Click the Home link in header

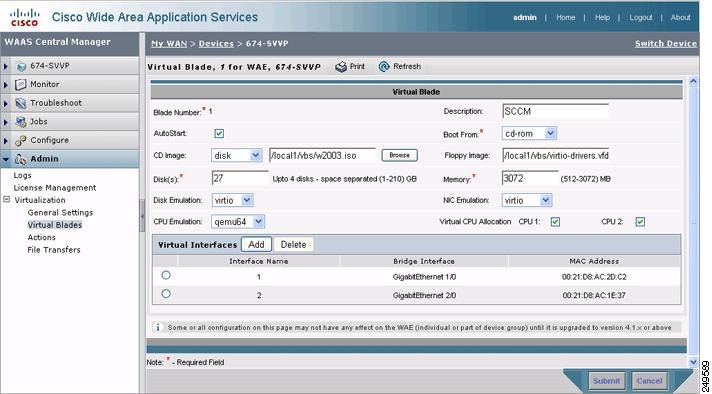565,18
